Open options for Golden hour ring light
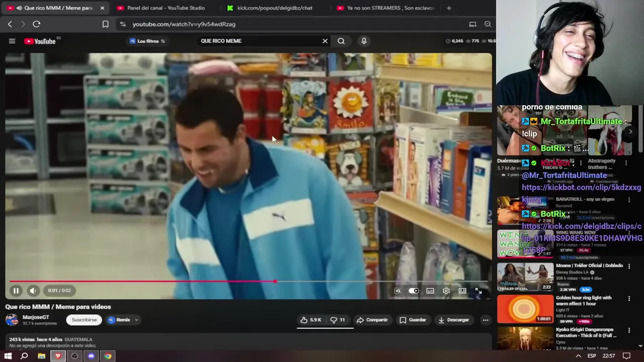Screen dimensions: 644x362 (x=629, y=299)
